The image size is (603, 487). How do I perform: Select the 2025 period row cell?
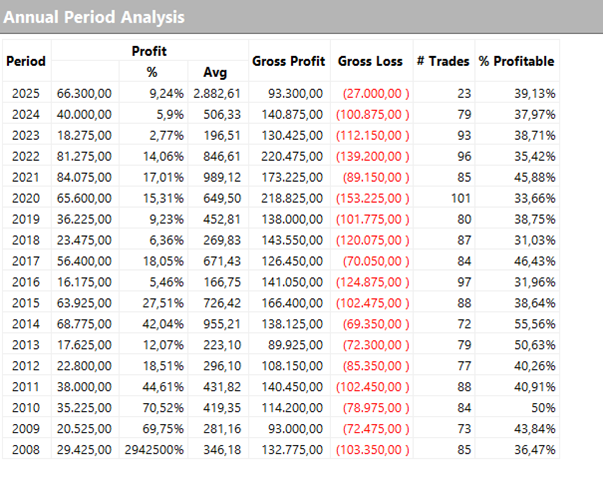point(26,92)
